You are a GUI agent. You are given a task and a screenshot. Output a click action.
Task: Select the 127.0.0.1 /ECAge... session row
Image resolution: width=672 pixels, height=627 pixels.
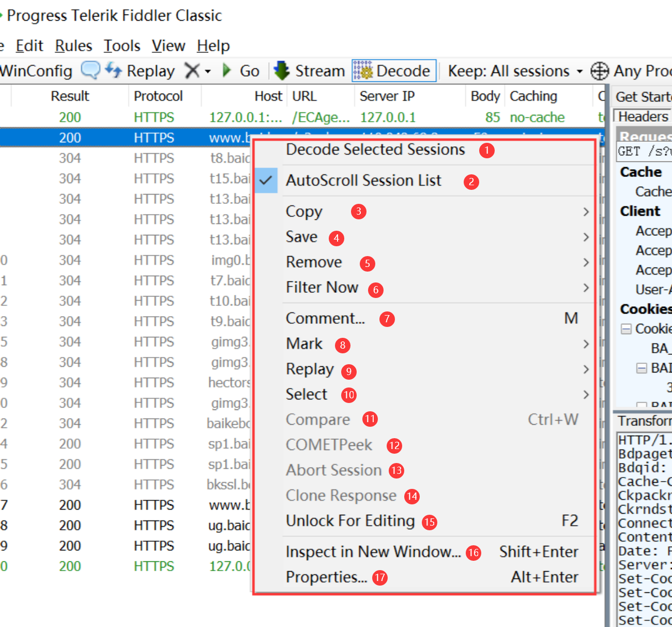302,117
